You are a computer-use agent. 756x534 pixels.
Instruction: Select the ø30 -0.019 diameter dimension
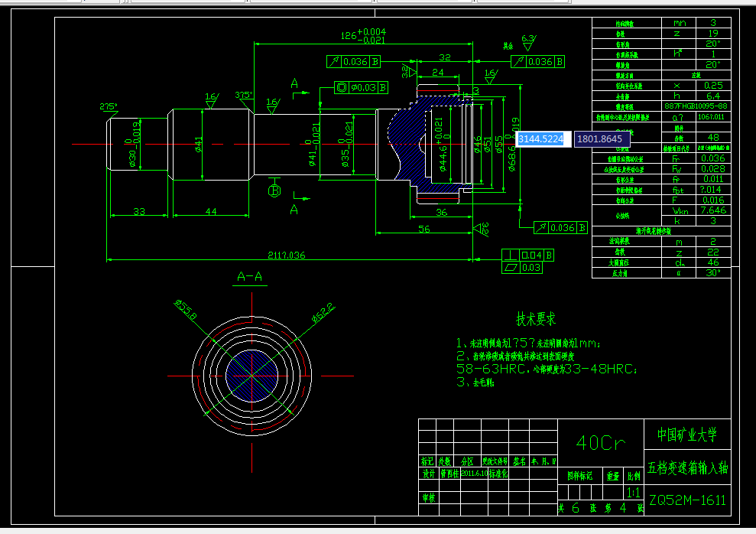pos(131,145)
